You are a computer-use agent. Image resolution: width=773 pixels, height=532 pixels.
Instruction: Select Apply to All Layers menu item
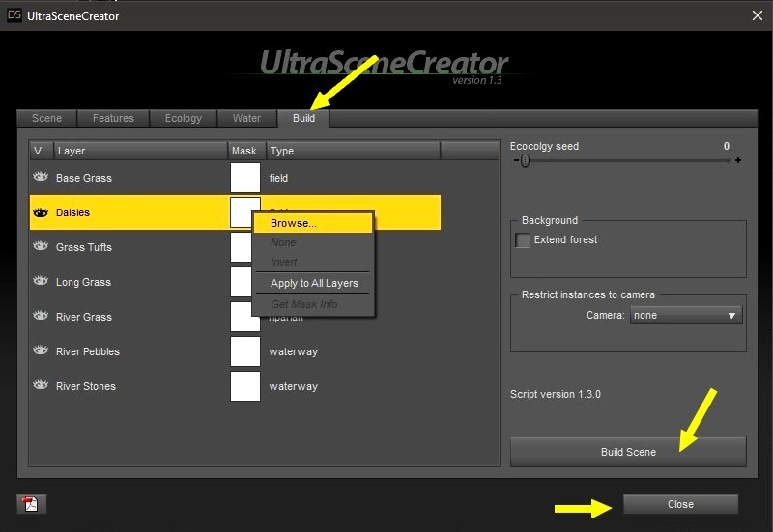coord(313,283)
